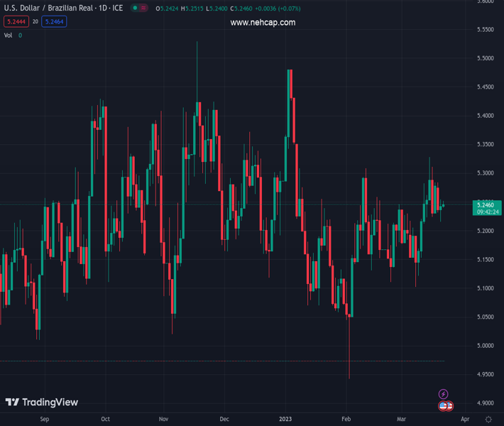Click the 5.1000 level on price scale
The image size is (504, 426).
pos(486,288)
